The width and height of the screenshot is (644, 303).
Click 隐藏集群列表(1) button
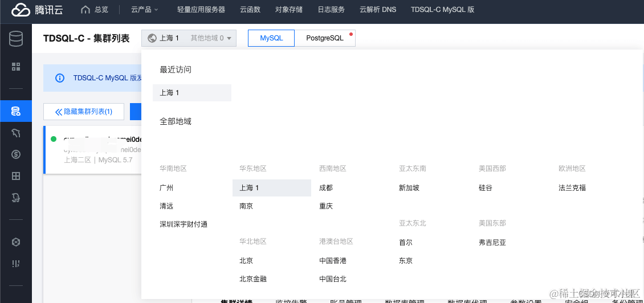(84, 112)
